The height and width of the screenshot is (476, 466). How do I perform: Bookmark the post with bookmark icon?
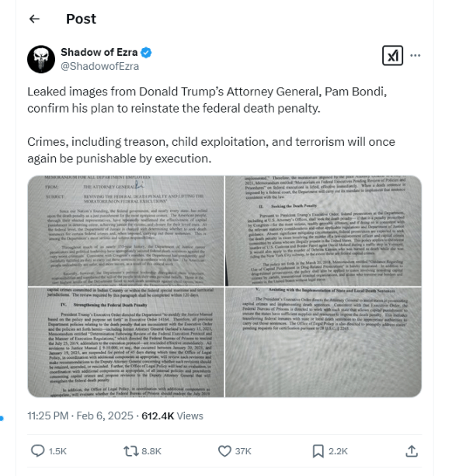pos(318,451)
